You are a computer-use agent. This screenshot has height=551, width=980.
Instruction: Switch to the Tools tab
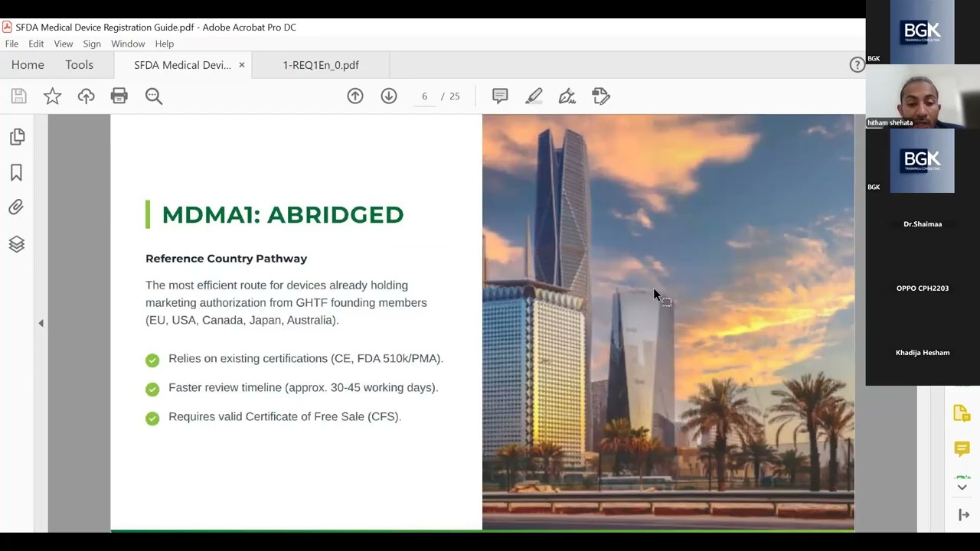tap(79, 65)
